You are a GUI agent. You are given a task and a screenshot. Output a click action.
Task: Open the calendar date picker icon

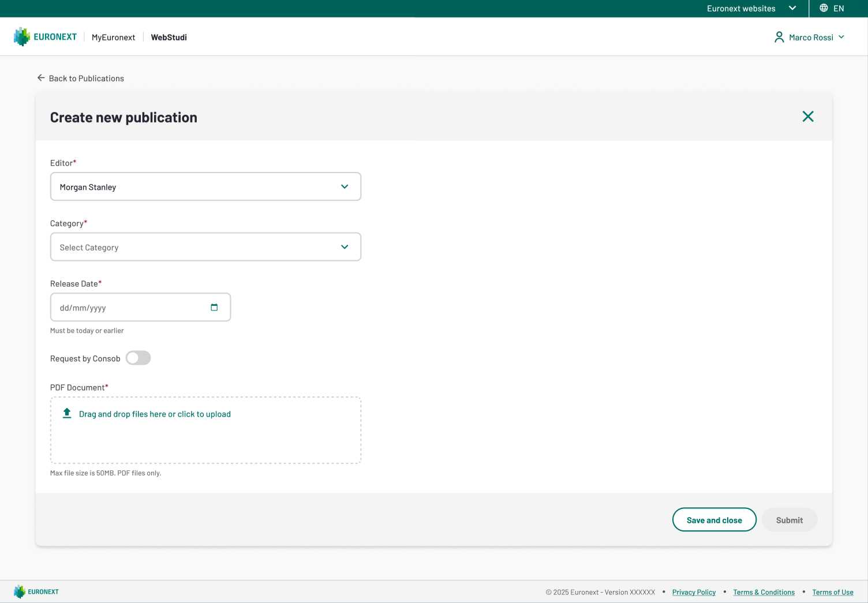point(214,307)
